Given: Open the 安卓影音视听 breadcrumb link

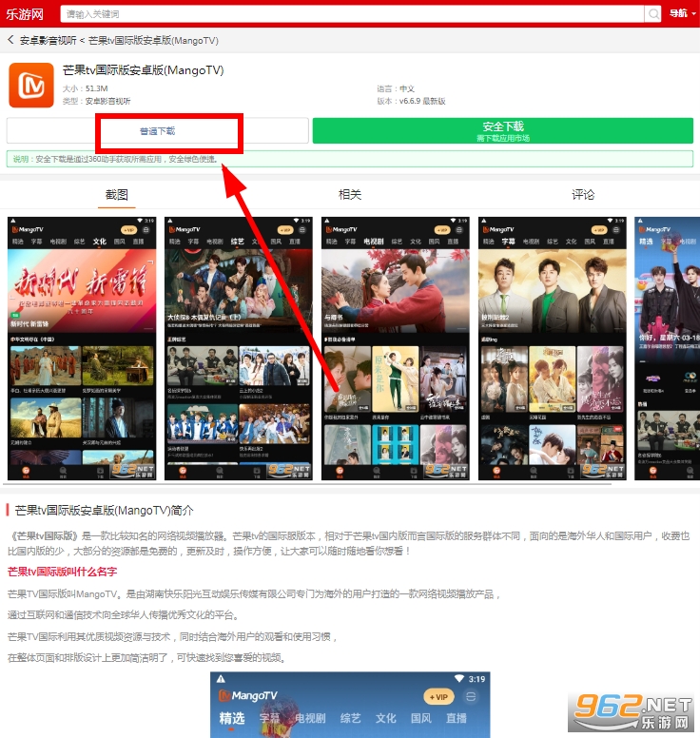Looking at the screenshot, I should [48, 41].
